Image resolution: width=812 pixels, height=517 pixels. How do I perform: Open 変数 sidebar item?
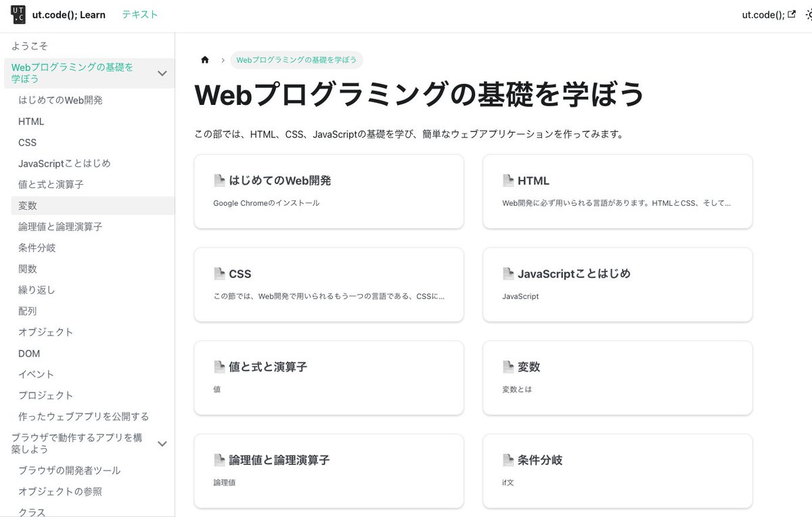93,206
